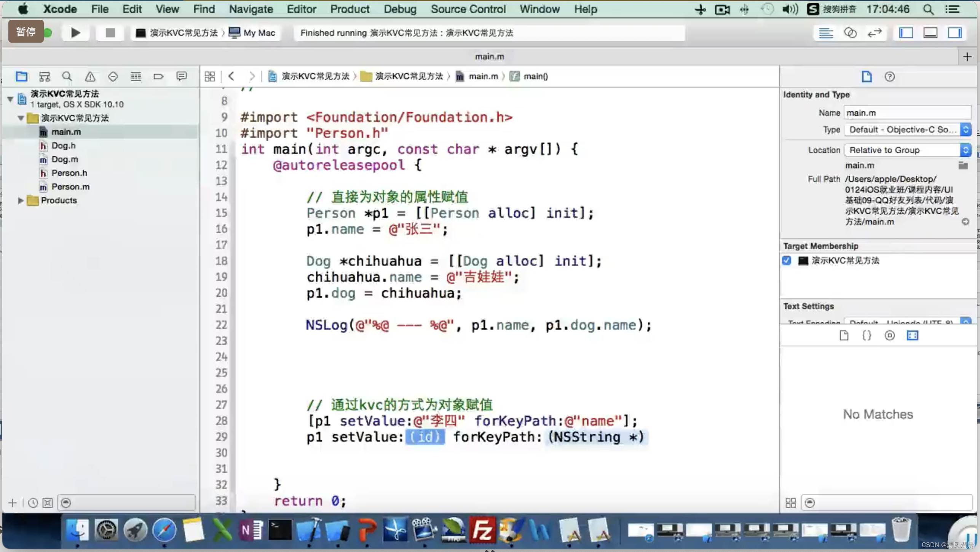Click the quick help inspector icon
The height and width of the screenshot is (552, 980).
pyautogui.click(x=890, y=76)
